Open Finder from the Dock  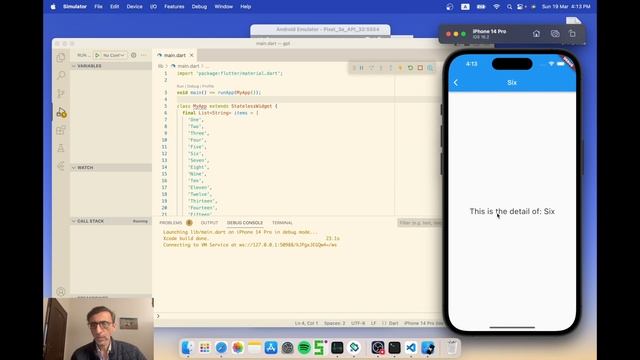pyautogui.click(x=187, y=348)
